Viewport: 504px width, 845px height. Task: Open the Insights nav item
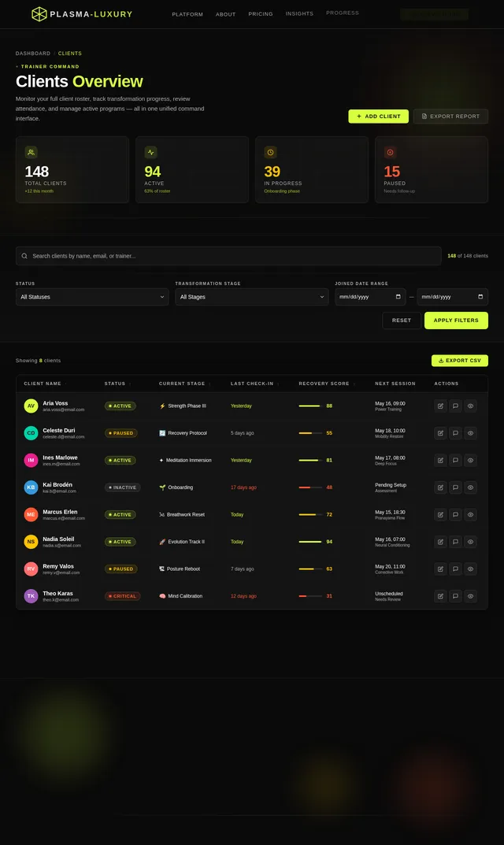(299, 13)
